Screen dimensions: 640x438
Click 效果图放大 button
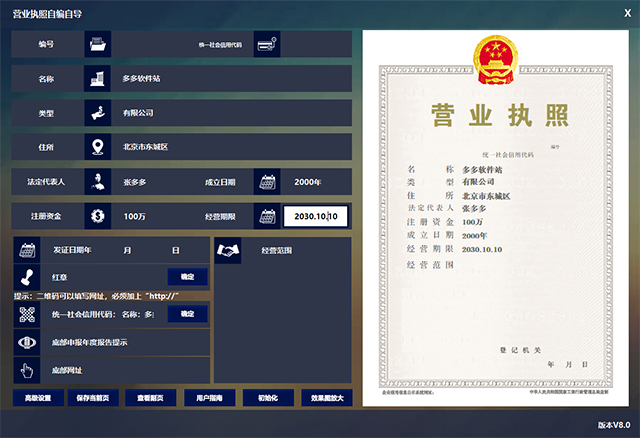coord(327,398)
